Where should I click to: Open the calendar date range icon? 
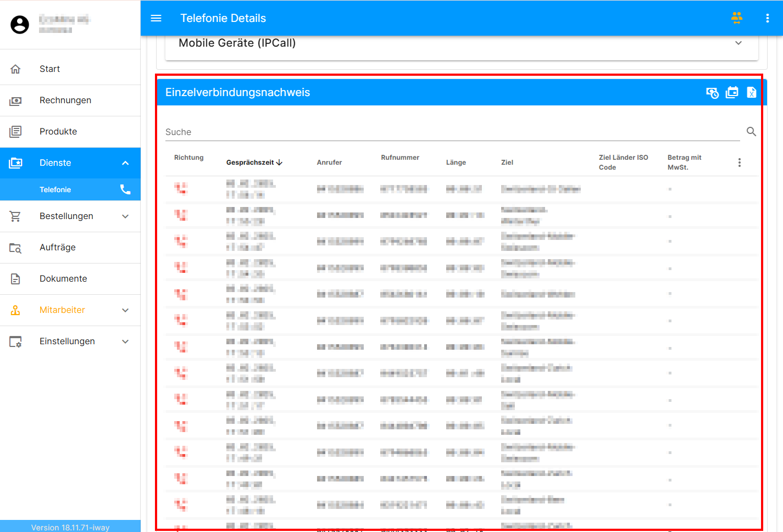[x=732, y=93]
